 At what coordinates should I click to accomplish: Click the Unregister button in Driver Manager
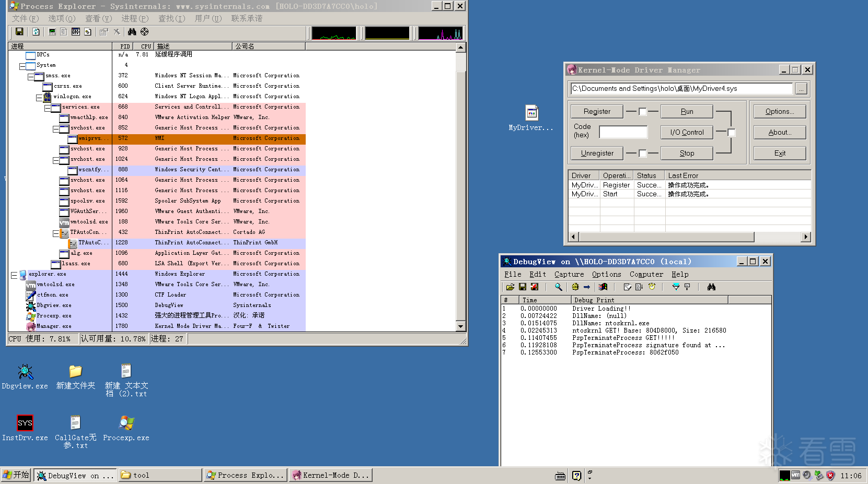coord(597,153)
